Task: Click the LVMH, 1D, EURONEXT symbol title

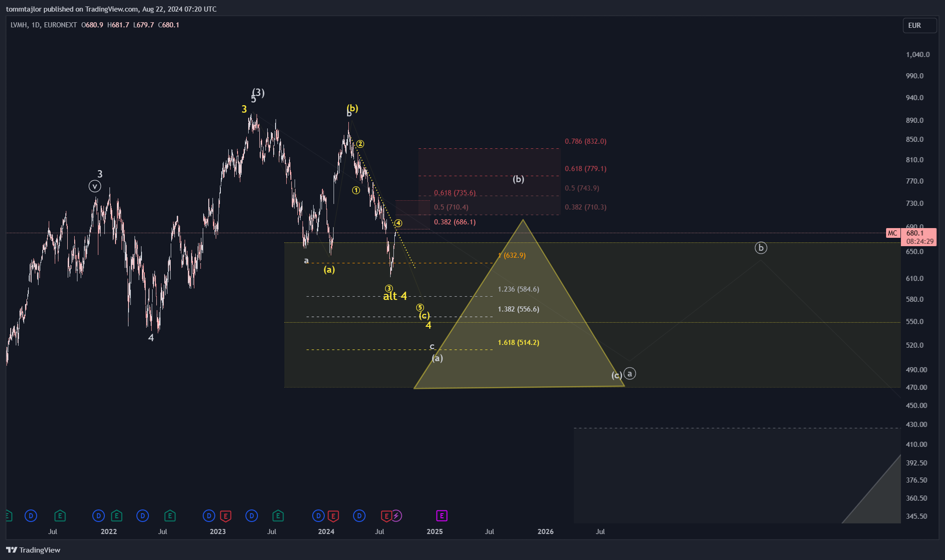Action: coord(44,25)
